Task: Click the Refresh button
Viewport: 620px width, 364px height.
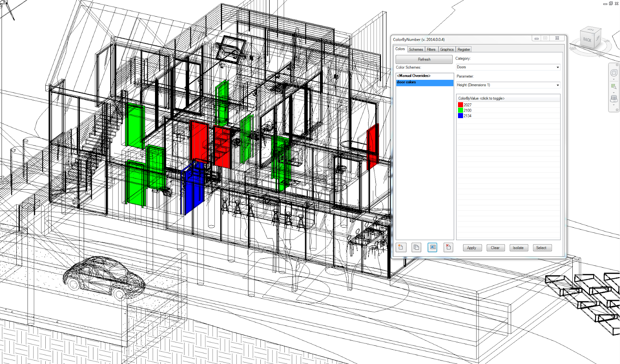Action: (x=424, y=59)
